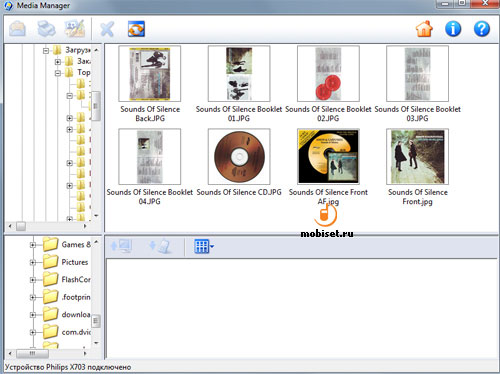The width and height of the screenshot is (500, 374).
Task: Expand the Pictures folder node
Action: [33, 263]
